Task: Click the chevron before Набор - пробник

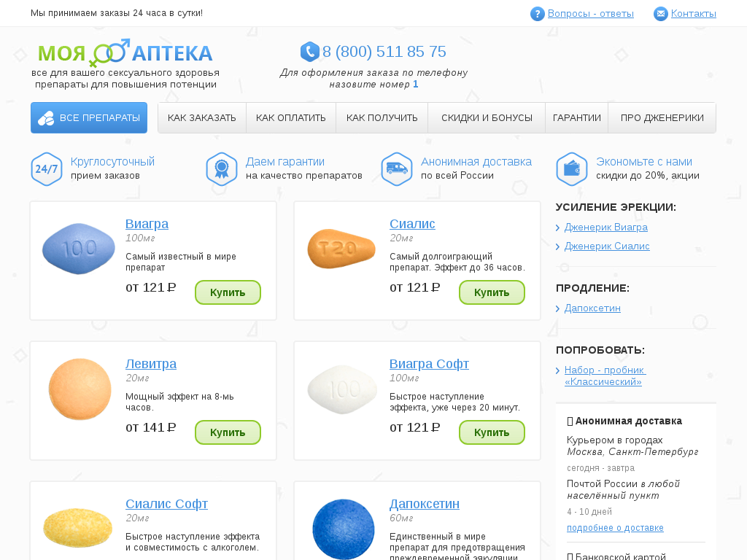Action: (558, 370)
